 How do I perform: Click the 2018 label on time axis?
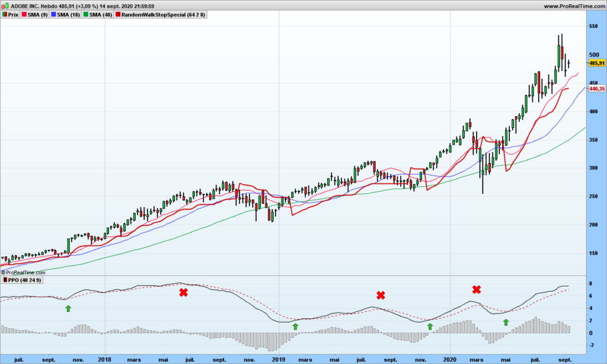click(x=104, y=360)
